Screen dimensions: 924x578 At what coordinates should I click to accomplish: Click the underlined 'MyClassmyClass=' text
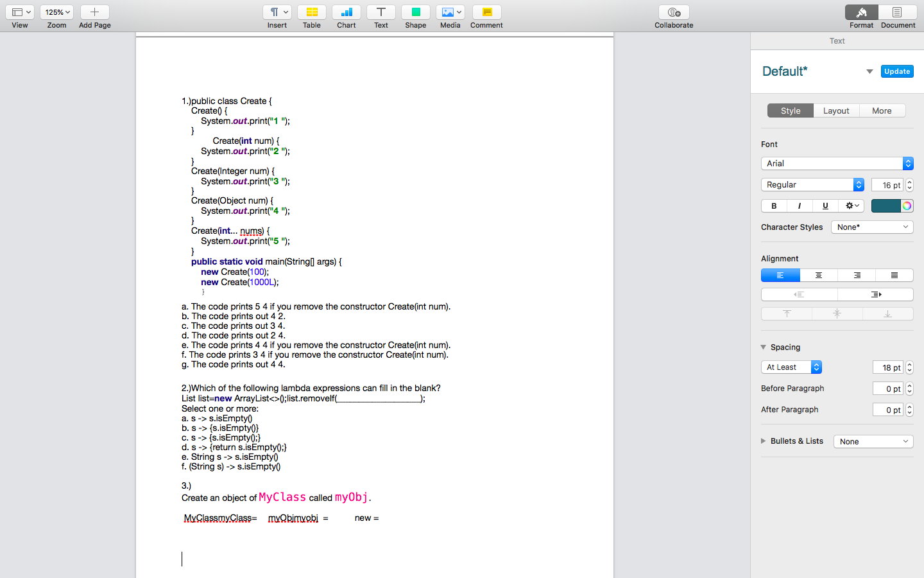(x=220, y=518)
